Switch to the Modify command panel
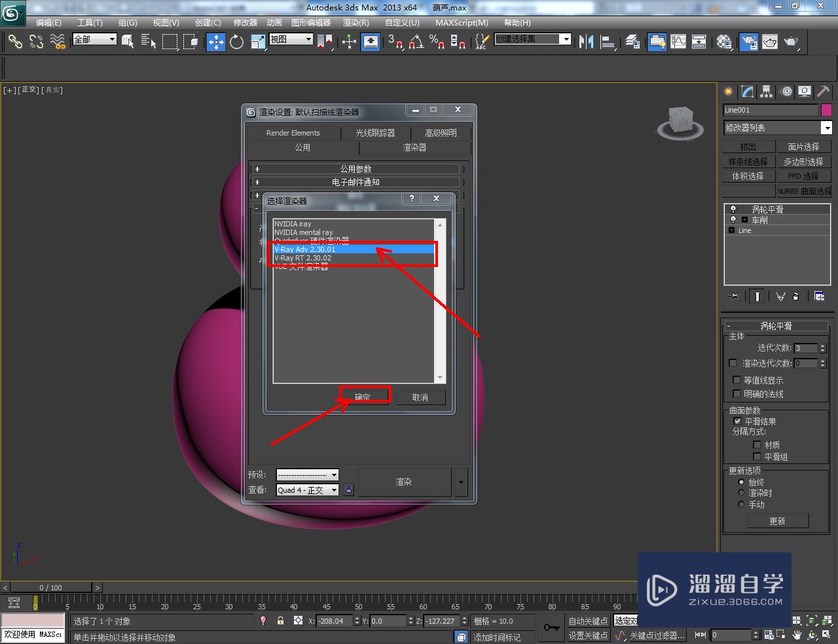838x644 pixels. point(748,92)
